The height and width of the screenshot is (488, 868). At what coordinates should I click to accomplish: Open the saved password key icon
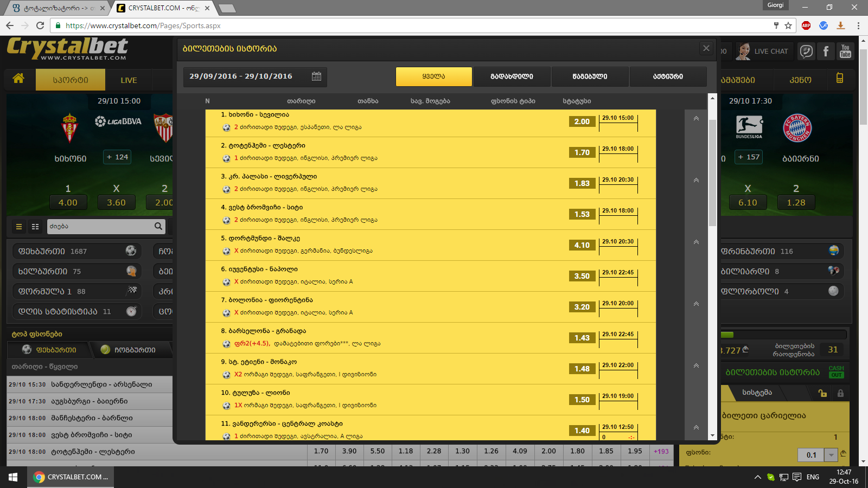[776, 25]
